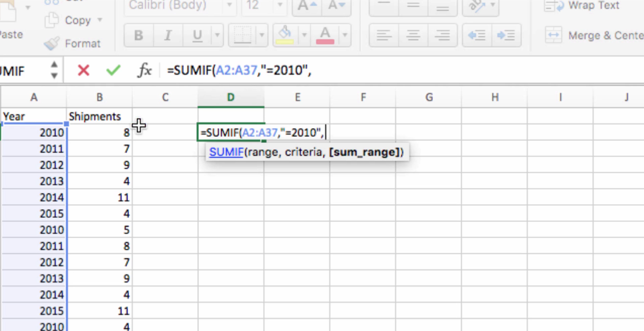Click the Name Box showing SUMIF
This screenshot has width=644, height=331.
[x=22, y=71]
